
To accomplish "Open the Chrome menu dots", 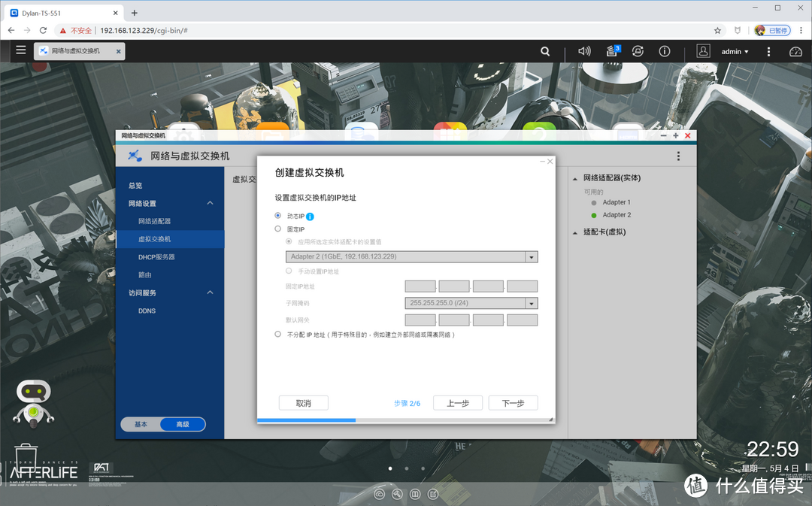I will (x=801, y=31).
